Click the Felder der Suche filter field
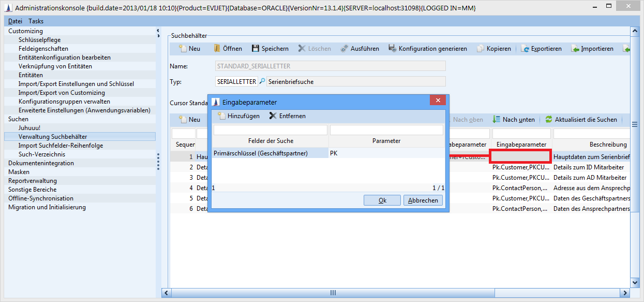This screenshot has width=644, height=302. 271,130
